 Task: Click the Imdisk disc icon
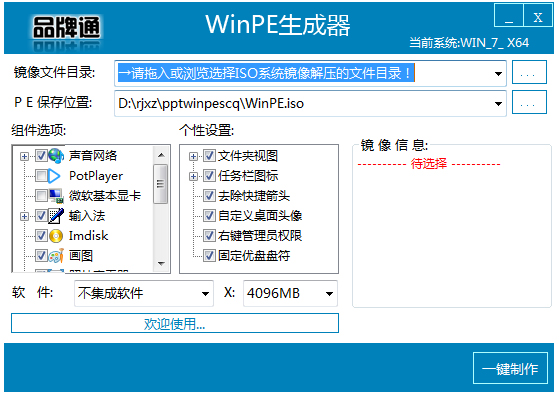tap(56, 236)
